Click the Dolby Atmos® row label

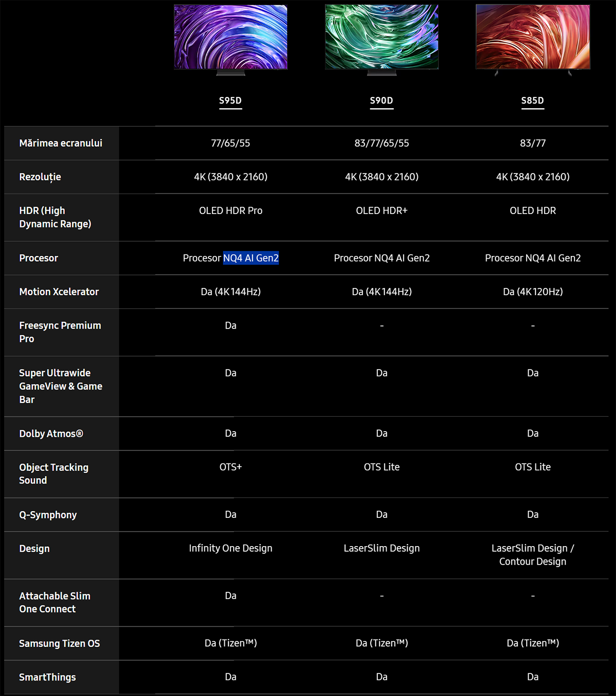click(51, 434)
